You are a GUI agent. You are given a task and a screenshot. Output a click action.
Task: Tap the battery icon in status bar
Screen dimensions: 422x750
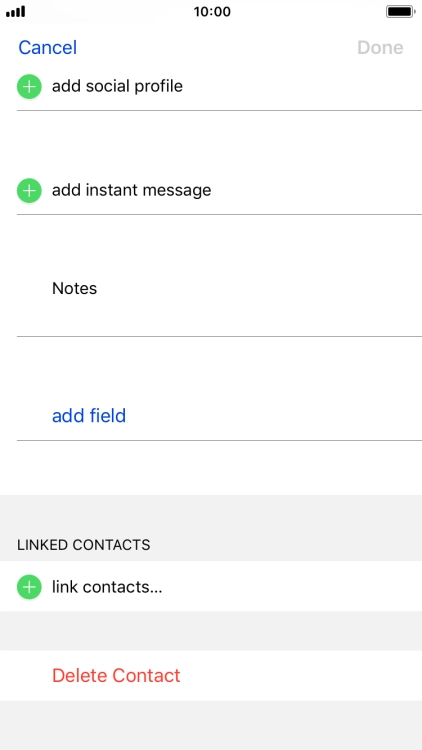[401, 11]
